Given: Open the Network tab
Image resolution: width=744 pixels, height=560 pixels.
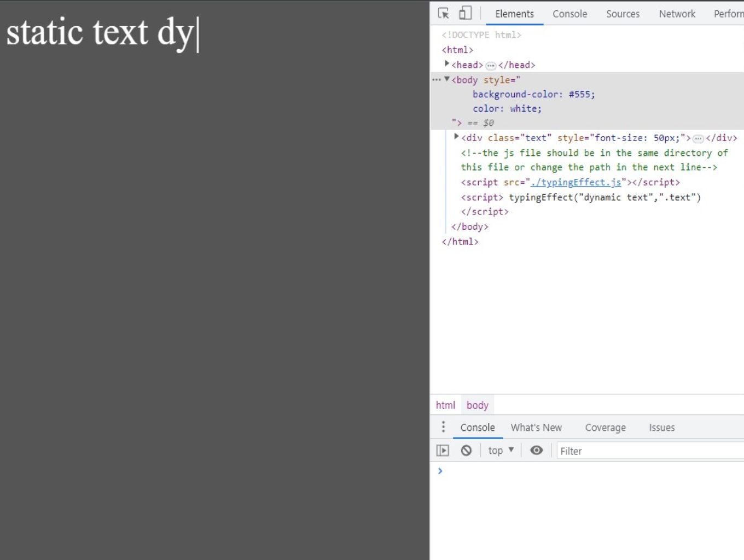Looking at the screenshot, I should pos(677,14).
